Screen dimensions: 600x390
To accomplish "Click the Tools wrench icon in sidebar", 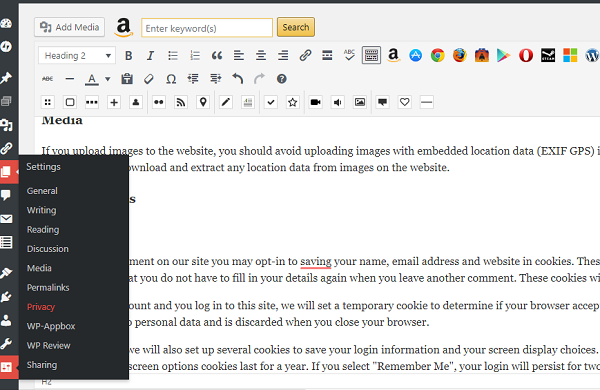I will click(x=6, y=344).
